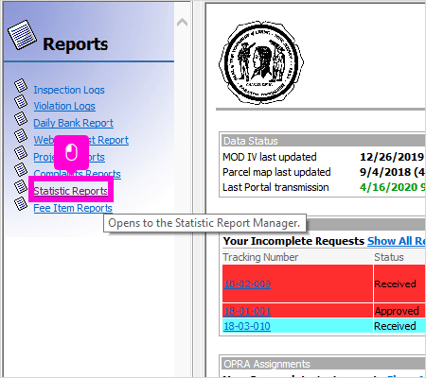Viewport: 426px width, 378px height.
Task: Open the Violation Logs link
Action: click(x=64, y=106)
